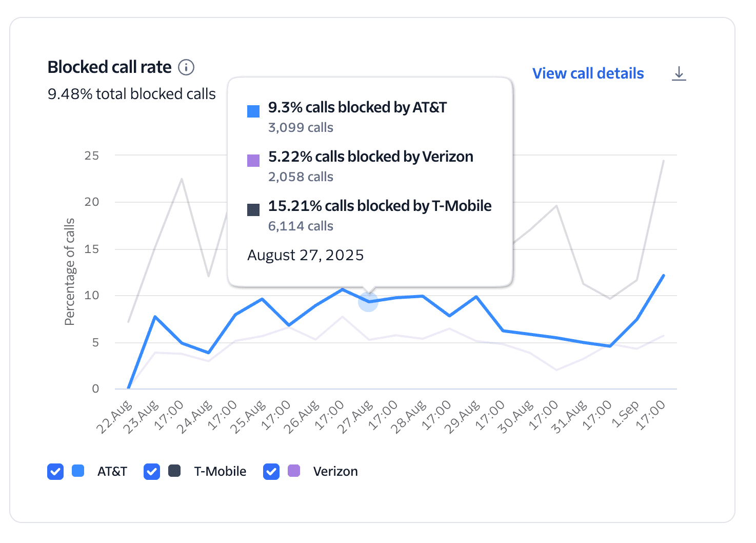This screenshot has width=756, height=543.
Task: Click the blue AT&T legend square icon
Action: 78,471
